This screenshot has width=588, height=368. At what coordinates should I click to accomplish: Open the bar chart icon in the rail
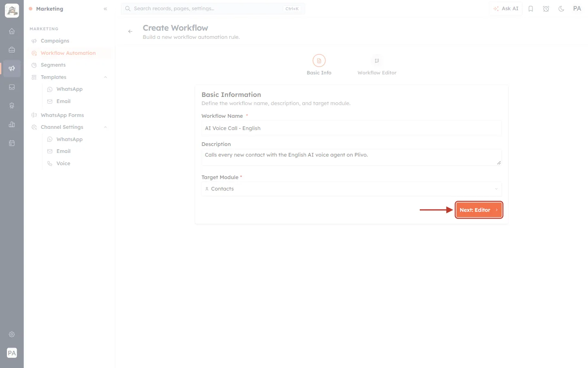(12, 124)
